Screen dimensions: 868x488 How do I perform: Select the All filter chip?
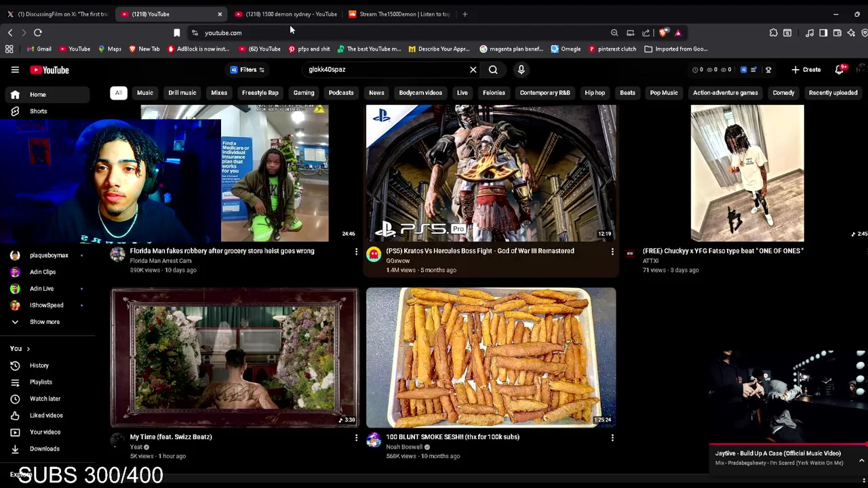(x=119, y=93)
